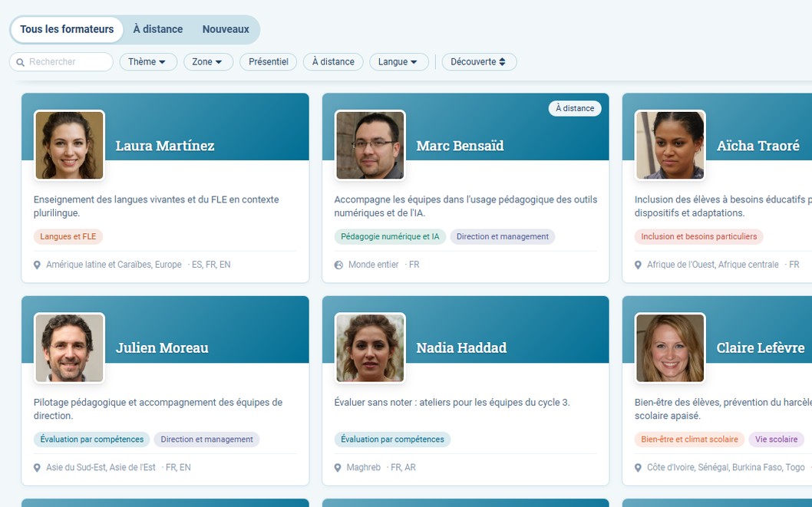Click description starting 'Accompagne les équipes'
Image resolution: width=812 pixels, height=507 pixels.
466,206
